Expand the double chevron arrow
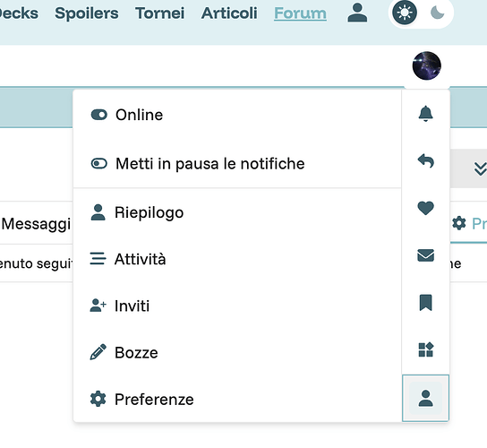 pyautogui.click(x=480, y=168)
